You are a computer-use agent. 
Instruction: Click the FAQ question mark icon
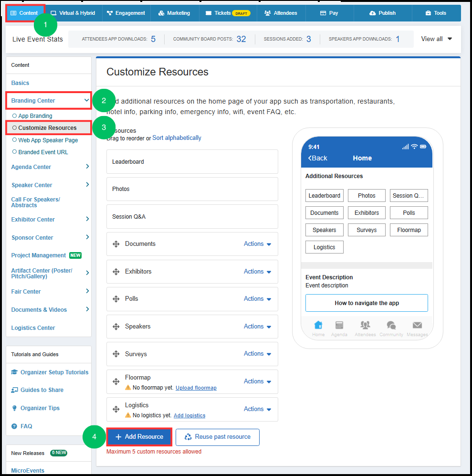tap(14, 426)
